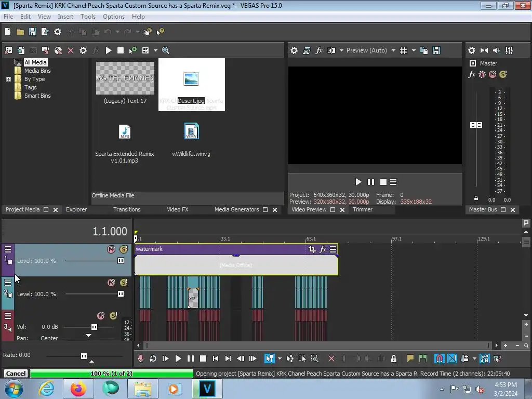Select the Media Bins folder
Screen dimensions: 532x399
(37, 71)
